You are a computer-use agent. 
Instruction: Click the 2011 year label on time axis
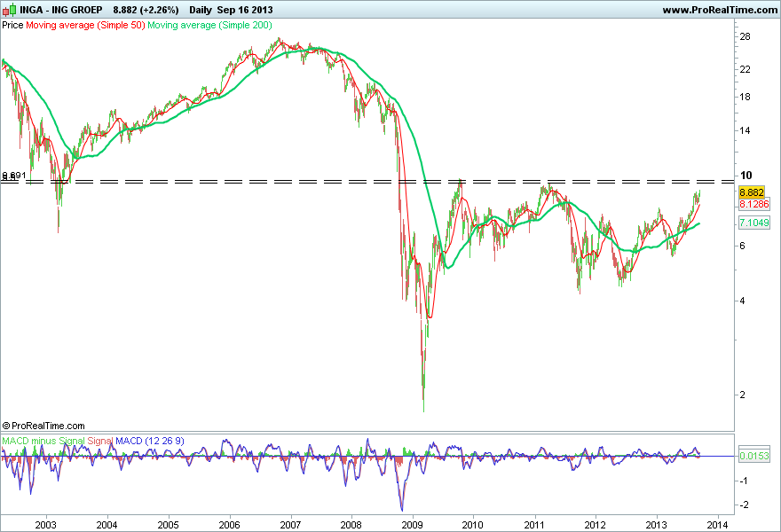(534, 525)
